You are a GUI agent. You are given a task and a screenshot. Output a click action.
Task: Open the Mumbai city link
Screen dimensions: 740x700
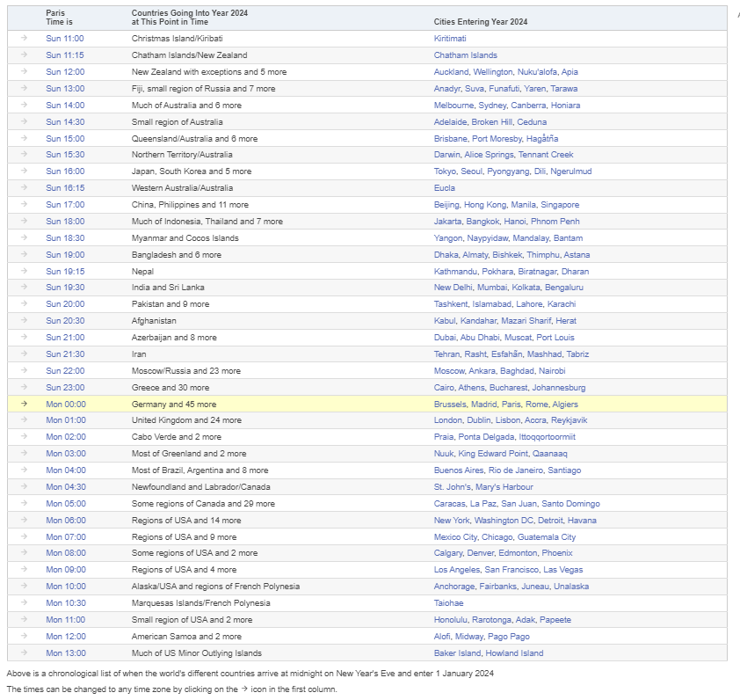coord(492,288)
